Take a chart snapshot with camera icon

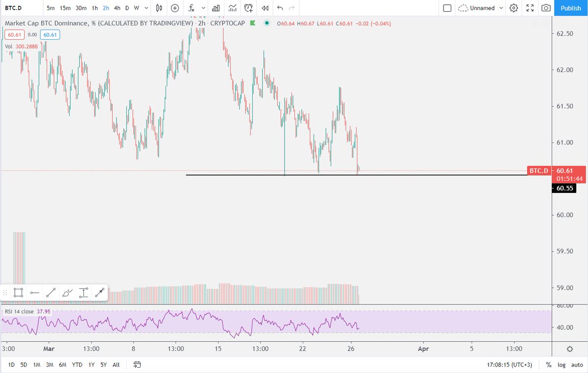[x=545, y=8]
